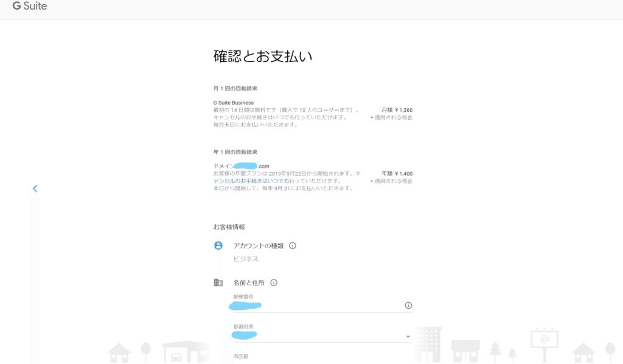Click the G Suite logo

click(27, 7)
